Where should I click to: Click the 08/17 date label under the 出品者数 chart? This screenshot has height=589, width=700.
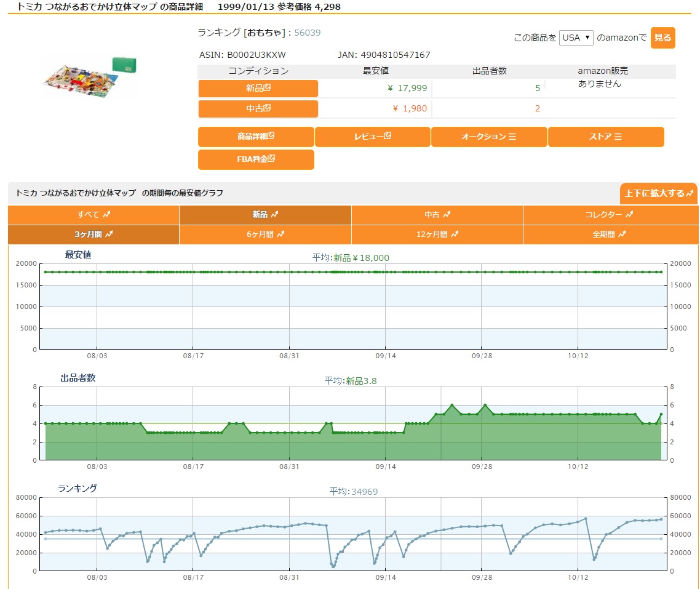193,467
